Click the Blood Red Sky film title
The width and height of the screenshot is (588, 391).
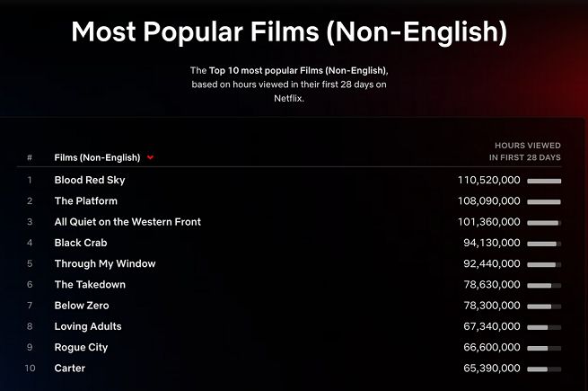coord(90,180)
